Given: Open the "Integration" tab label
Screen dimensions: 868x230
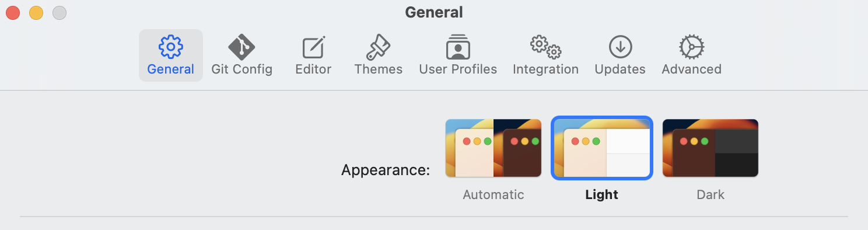Looking at the screenshot, I should pyautogui.click(x=545, y=69).
